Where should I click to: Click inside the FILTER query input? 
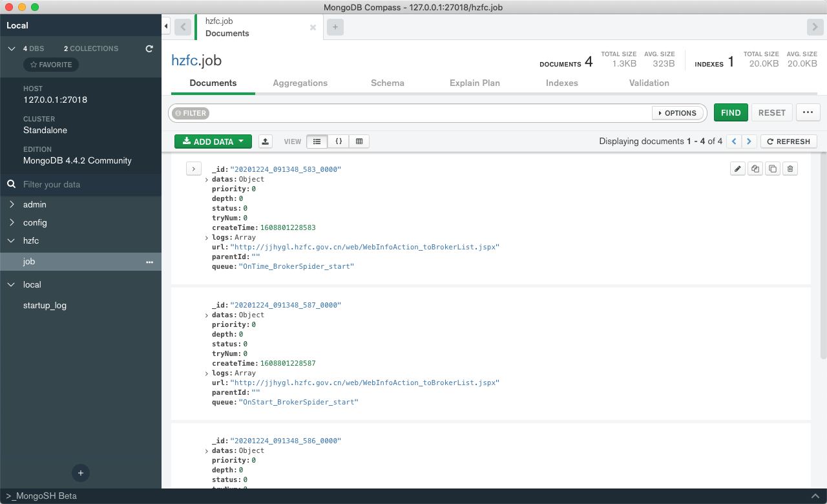click(430, 113)
